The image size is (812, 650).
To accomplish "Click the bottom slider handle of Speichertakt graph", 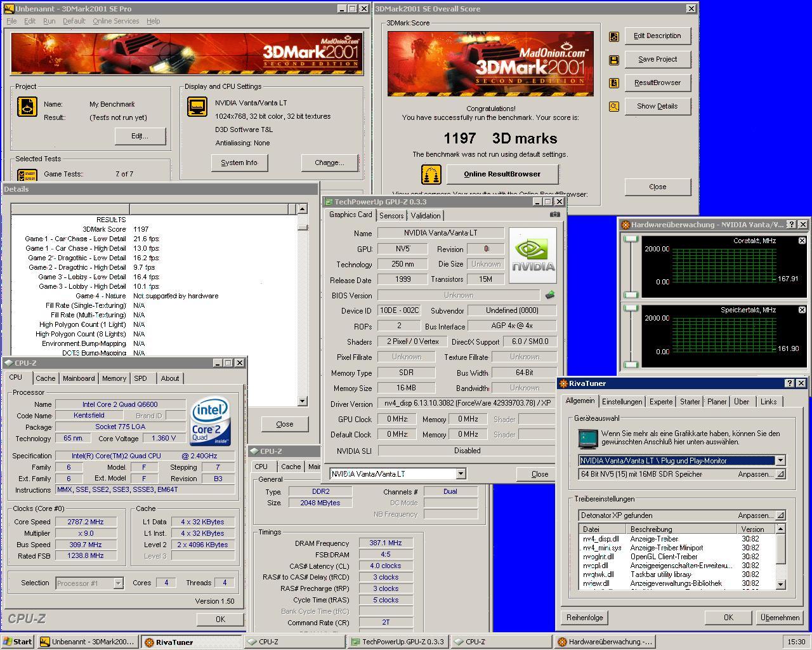I will (x=631, y=364).
